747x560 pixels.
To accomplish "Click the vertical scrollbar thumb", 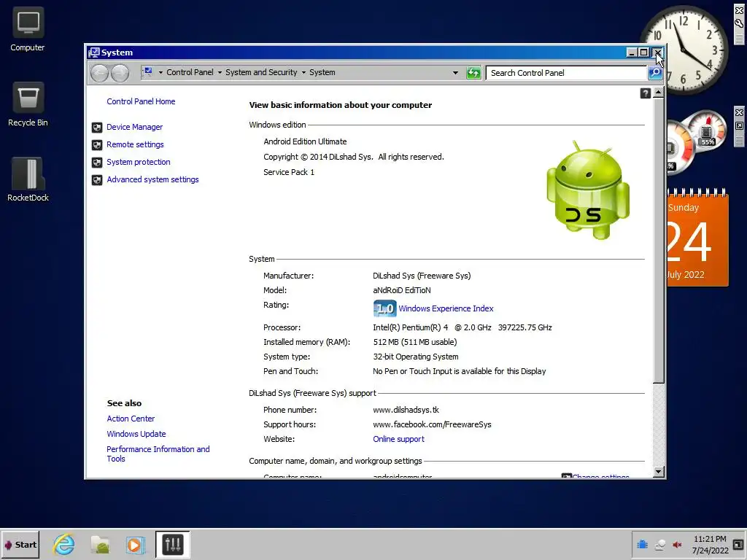I will click(659, 241).
